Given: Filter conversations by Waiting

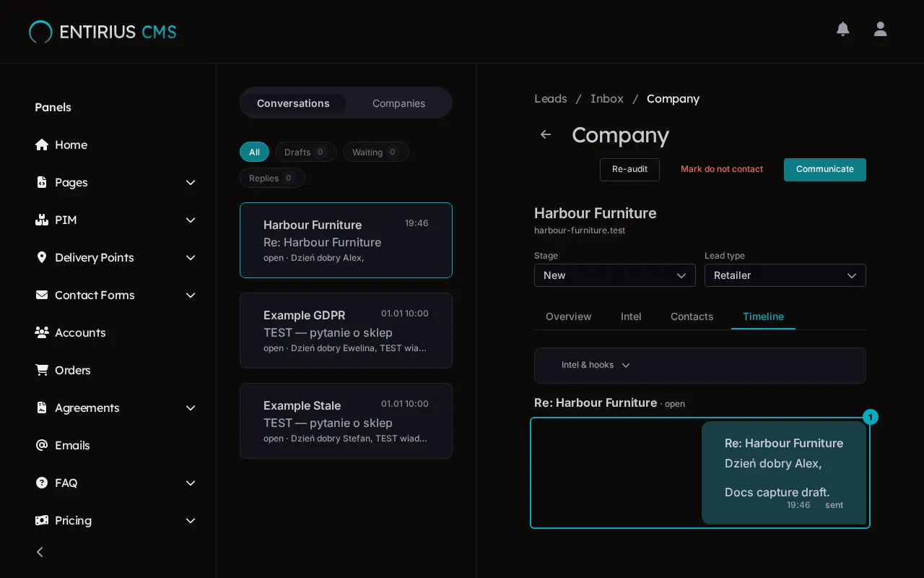Looking at the screenshot, I should click(x=376, y=152).
